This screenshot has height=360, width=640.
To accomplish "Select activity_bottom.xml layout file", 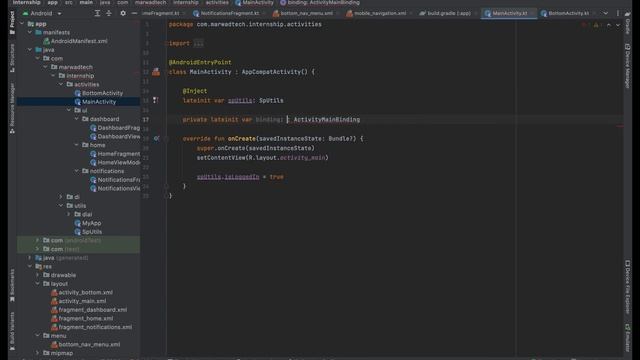I will click(82, 293).
